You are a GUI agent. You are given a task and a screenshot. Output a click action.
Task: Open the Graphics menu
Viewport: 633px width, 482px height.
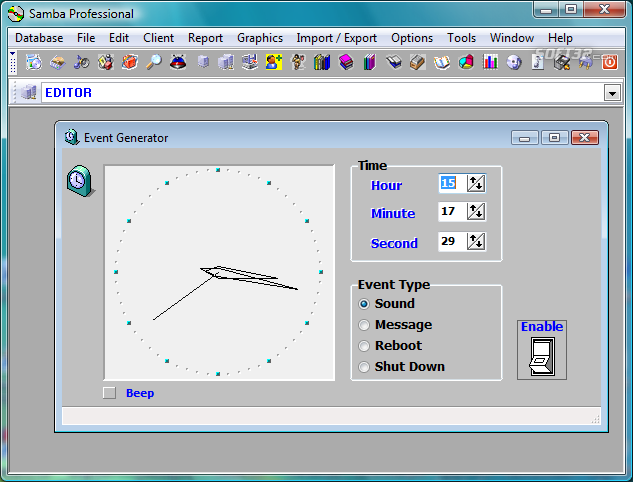[x=260, y=38]
